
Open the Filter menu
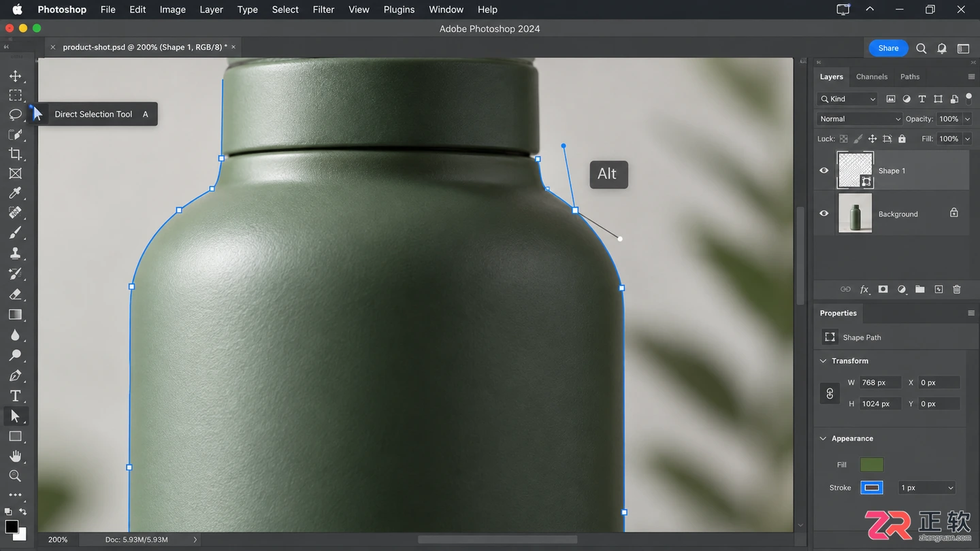(323, 10)
